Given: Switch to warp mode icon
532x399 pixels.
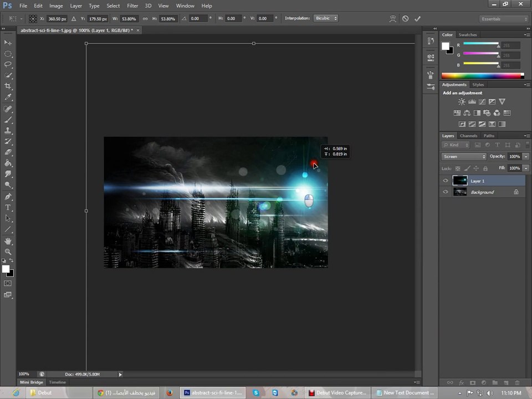Looking at the screenshot, I should (x=392, y=19).
